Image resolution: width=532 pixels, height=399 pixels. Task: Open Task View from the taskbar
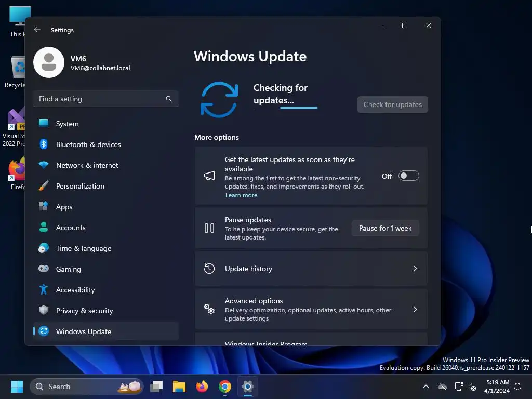point(156,387)
